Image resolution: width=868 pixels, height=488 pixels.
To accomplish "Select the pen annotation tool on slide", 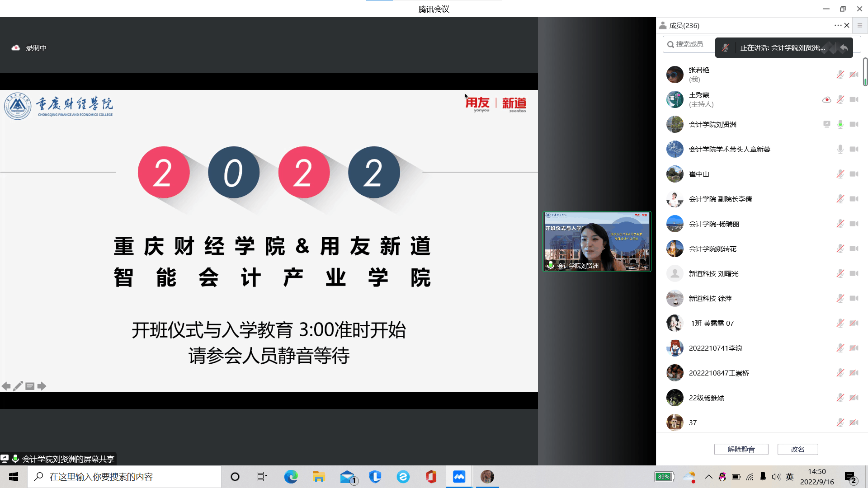I will click(x=18, y=386).
